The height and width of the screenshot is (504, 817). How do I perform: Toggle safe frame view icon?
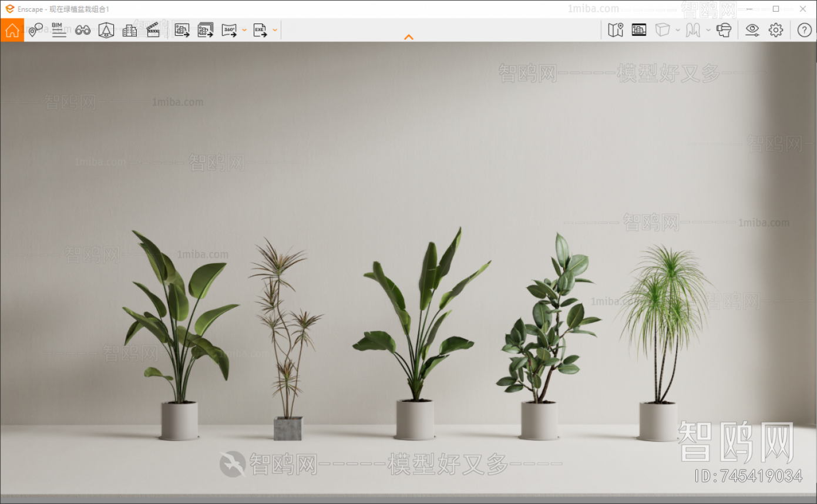pos(639,30)
